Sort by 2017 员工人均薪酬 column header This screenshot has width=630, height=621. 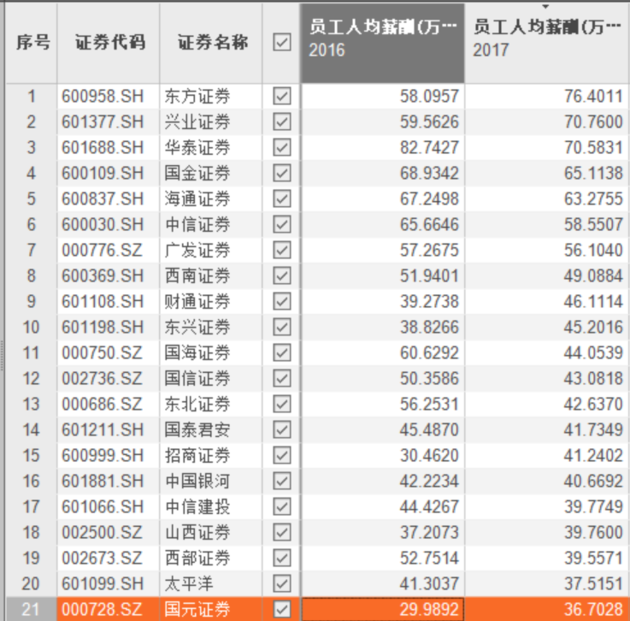point(547,43)
